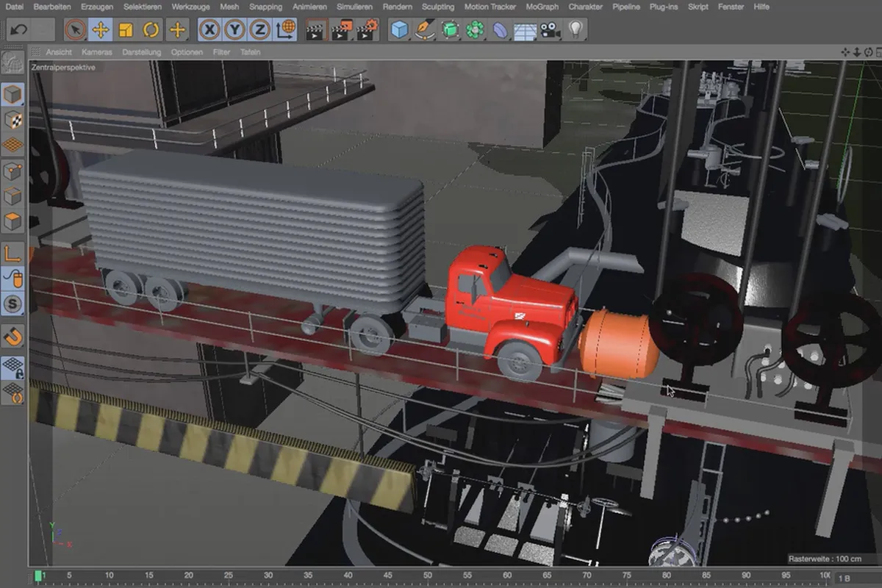Open the Motion Tracker menu
882x588 pixels.
click(x=490, y=7)
